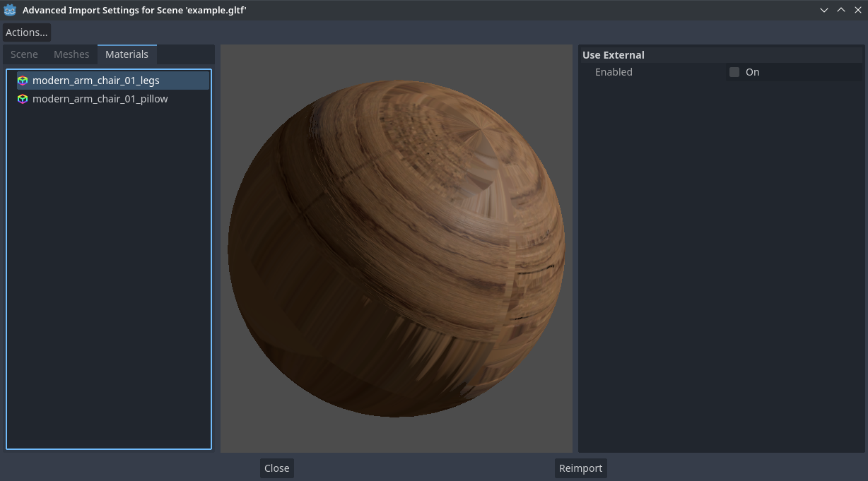Screen dimensions: 868x481
Task: Select the modern_arm_chair_01_pillow material
Action: coord(100,99)
